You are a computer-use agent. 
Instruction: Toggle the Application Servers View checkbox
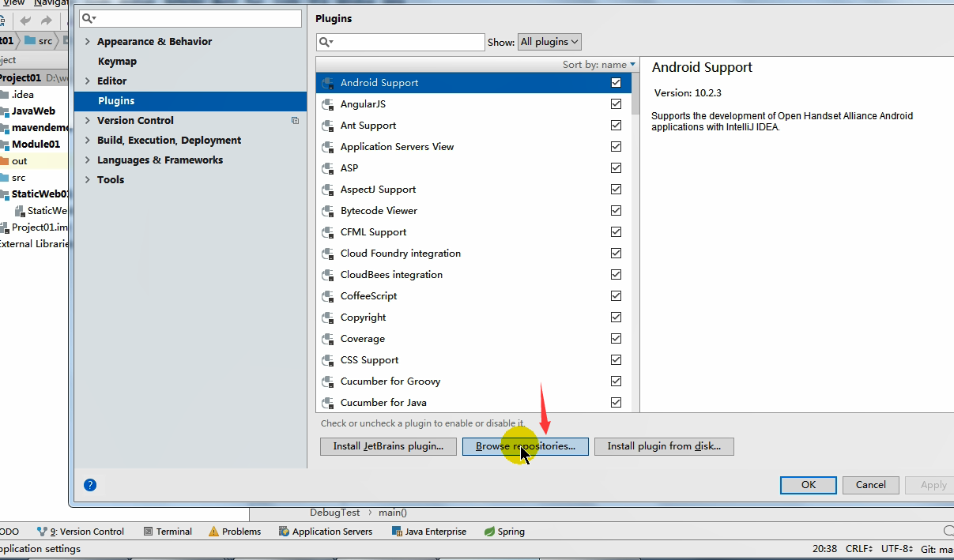point(616,146)
